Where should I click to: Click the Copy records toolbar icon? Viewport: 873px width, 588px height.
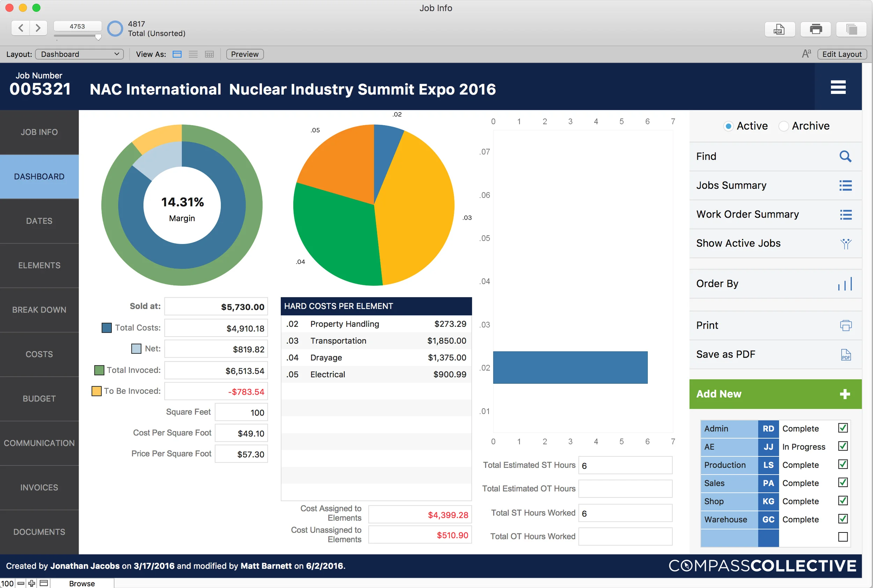coord(851,29)
